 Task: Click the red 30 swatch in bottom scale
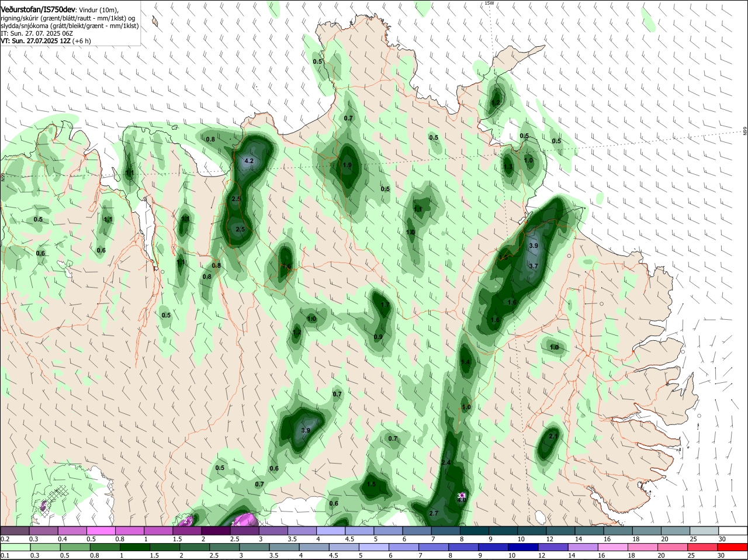click(x=733, y=548)
